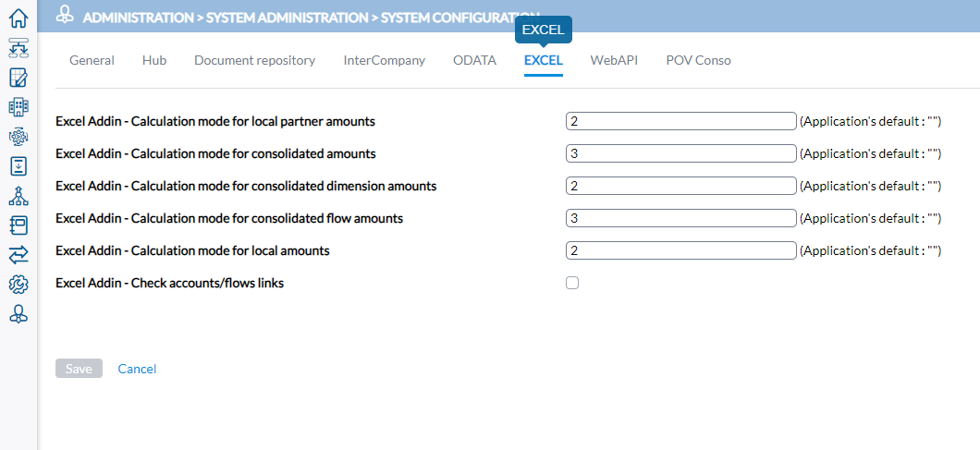Click the Cancel link
Viewport: 980px width, 450px height.
(x=137, y=369)
